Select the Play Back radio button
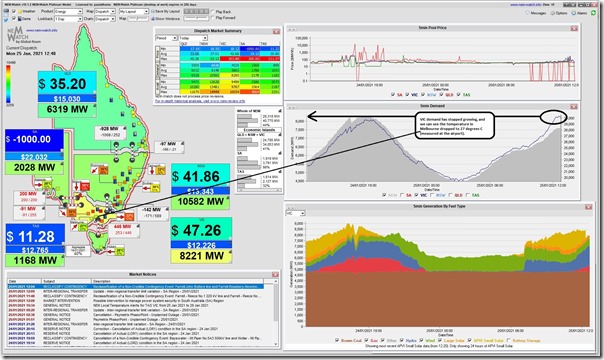 (213, 12)
